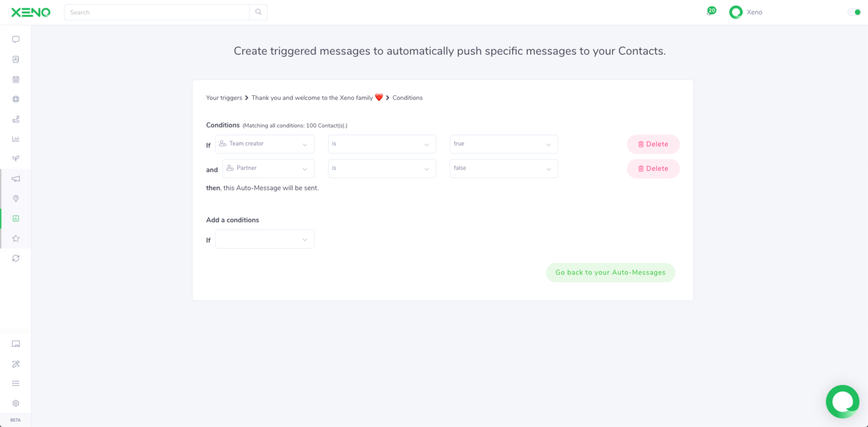
Task: Click the star icon in the sidebar
Action: pos(16,238)
